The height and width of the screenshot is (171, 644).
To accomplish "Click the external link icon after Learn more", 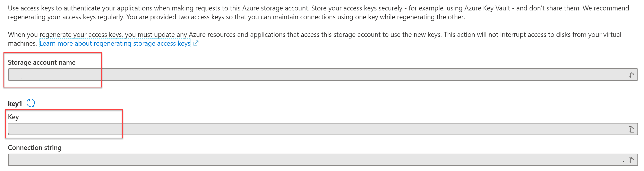I will click(x=196, y=43).
